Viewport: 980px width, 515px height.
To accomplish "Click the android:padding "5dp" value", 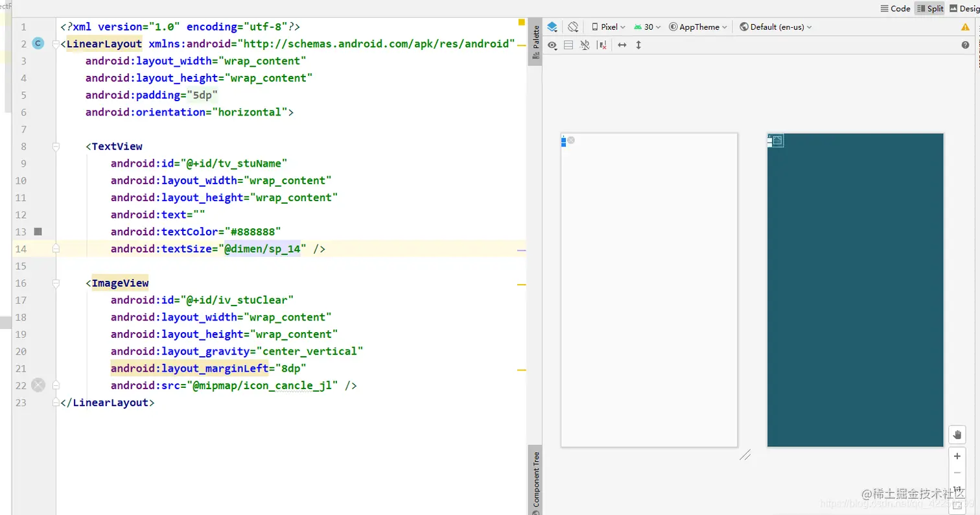I will tap(202, 95).
